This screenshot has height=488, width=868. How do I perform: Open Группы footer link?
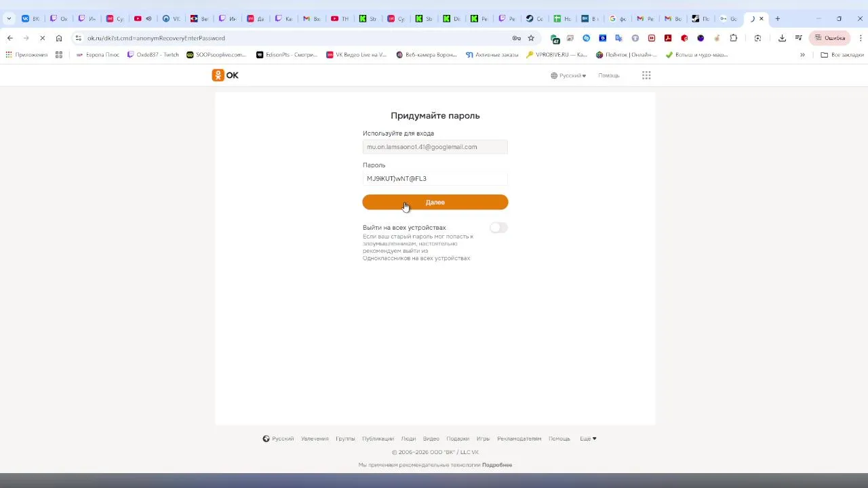coord(345,439)
